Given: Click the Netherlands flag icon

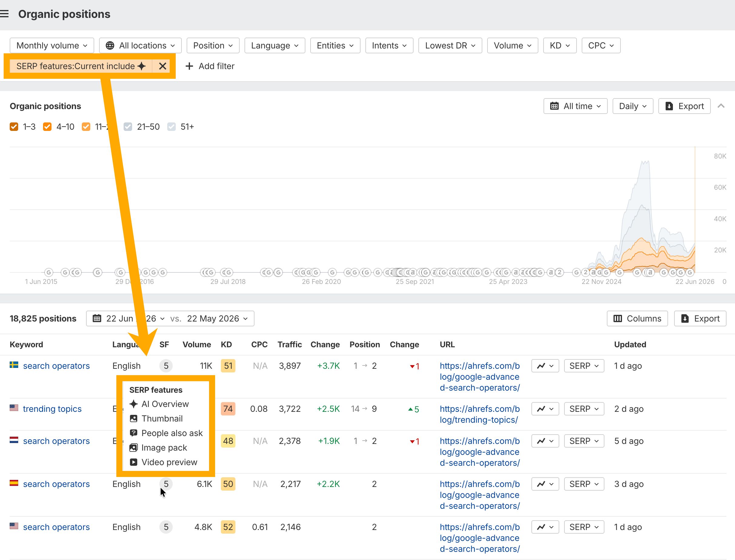Looking at the screenshot, I should 14,440.
